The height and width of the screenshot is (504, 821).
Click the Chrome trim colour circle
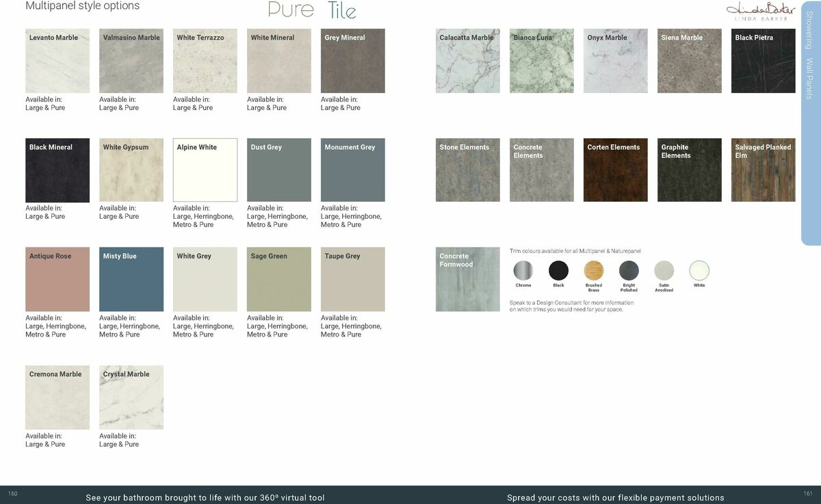click(x=523, y=271)
